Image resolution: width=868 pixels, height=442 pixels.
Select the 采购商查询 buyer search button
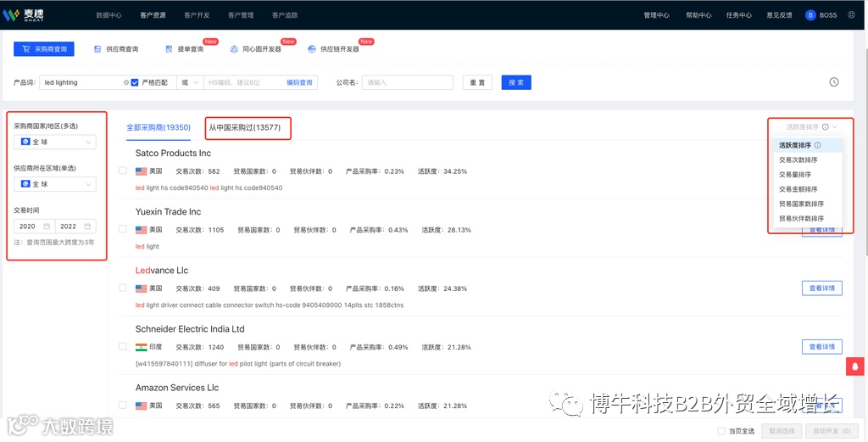point(44,48)
